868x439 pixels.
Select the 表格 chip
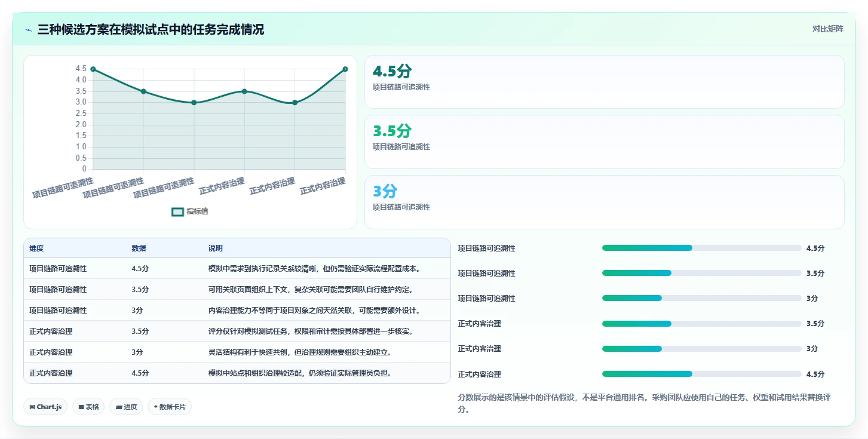pyautogui.click(x=88, y=407)
